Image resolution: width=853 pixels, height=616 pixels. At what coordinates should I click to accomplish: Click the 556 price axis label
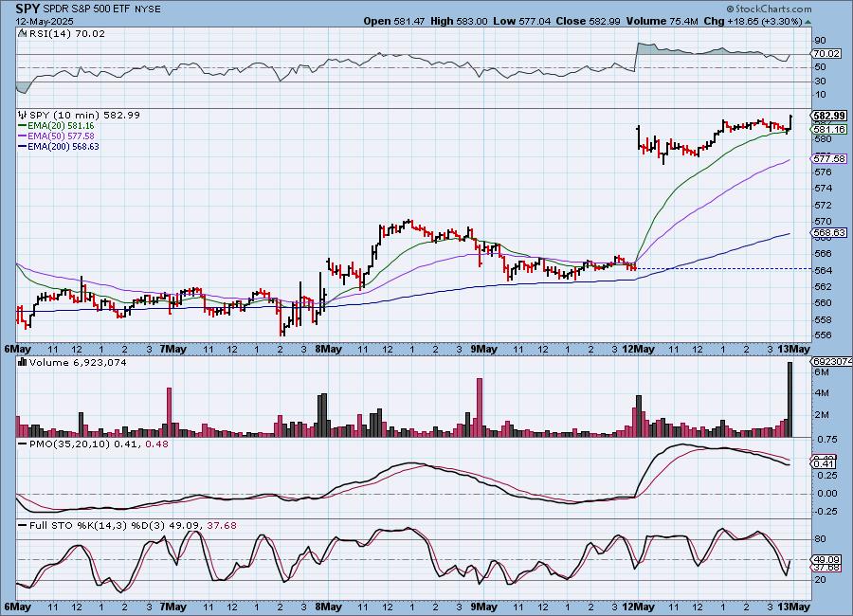point(823,335)
